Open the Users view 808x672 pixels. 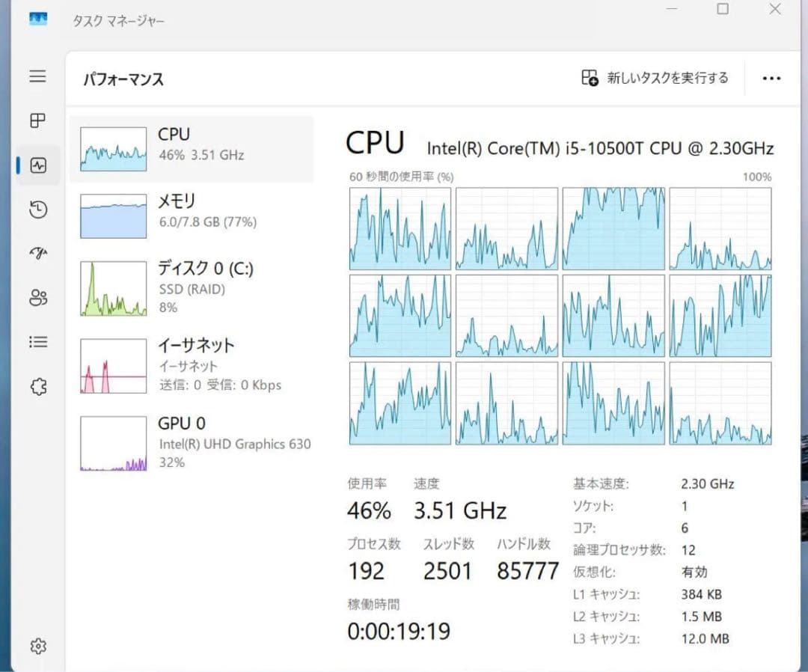[37, 298]
